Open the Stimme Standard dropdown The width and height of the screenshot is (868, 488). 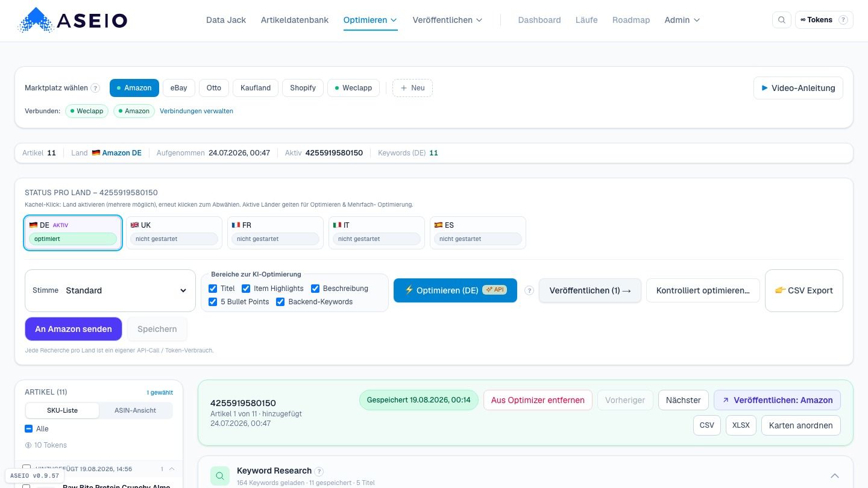(110, 290)
